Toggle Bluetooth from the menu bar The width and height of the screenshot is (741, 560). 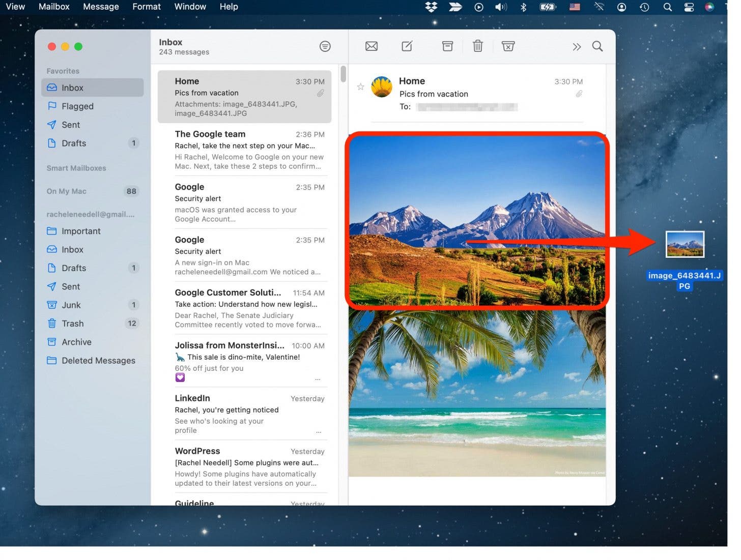(x=523, y=7)
